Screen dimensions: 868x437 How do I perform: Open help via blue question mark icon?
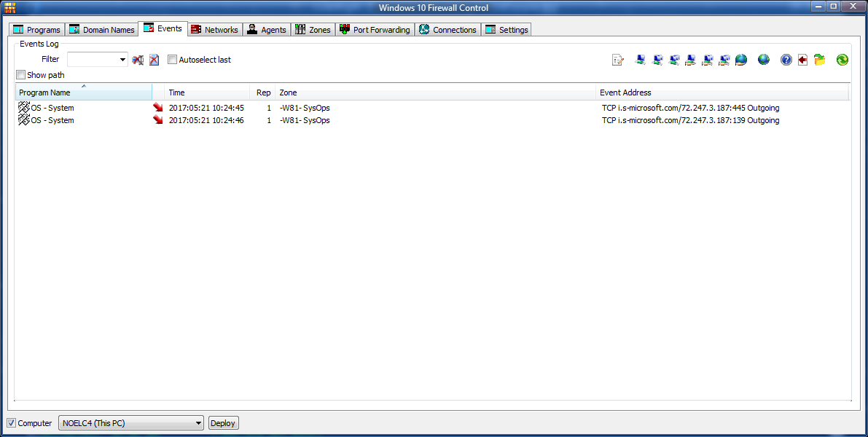pos(786,60)
